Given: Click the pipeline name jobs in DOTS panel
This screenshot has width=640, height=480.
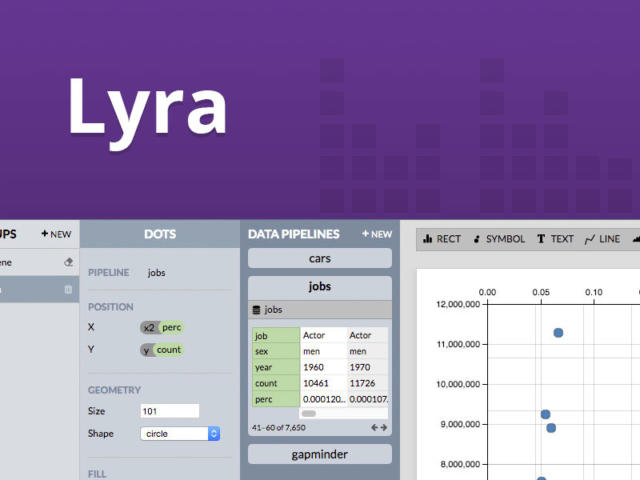Looking at the screenshot, I should point(157,273).
